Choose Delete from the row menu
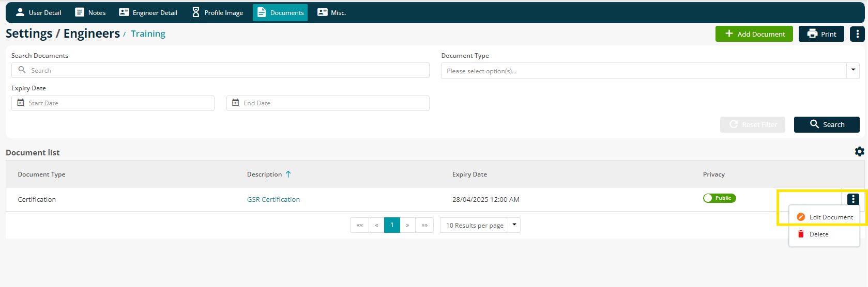 coord(824,234)
